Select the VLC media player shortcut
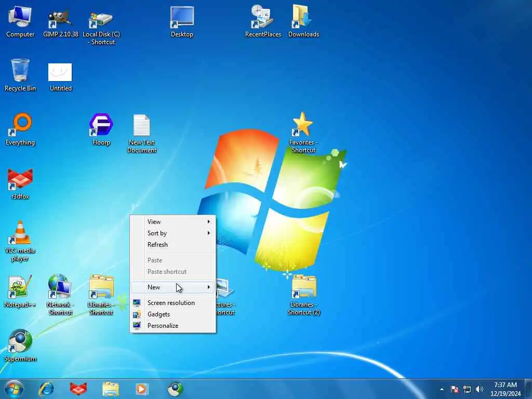The width and height of the screenshot is (532, 399). 20,241
